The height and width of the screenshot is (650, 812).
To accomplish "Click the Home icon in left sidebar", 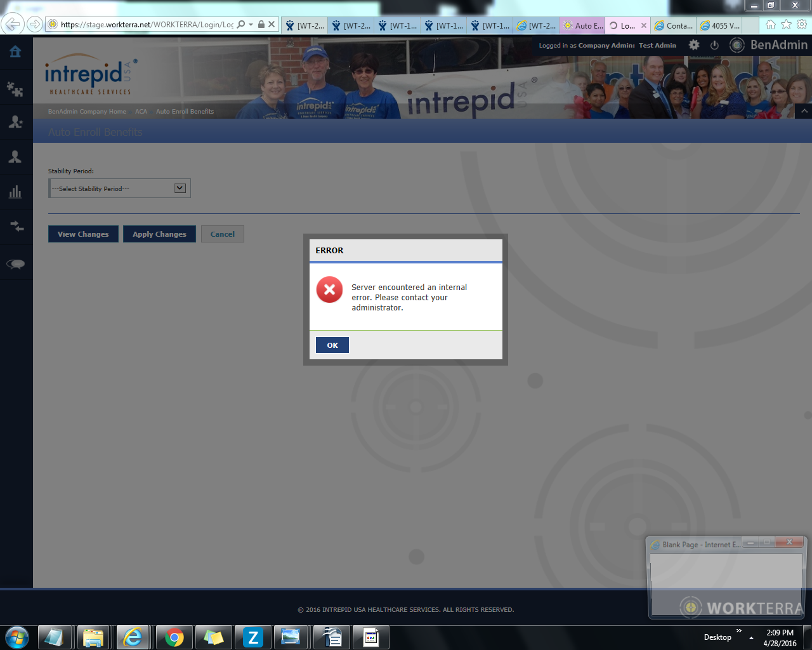I will tap(15, 52).
